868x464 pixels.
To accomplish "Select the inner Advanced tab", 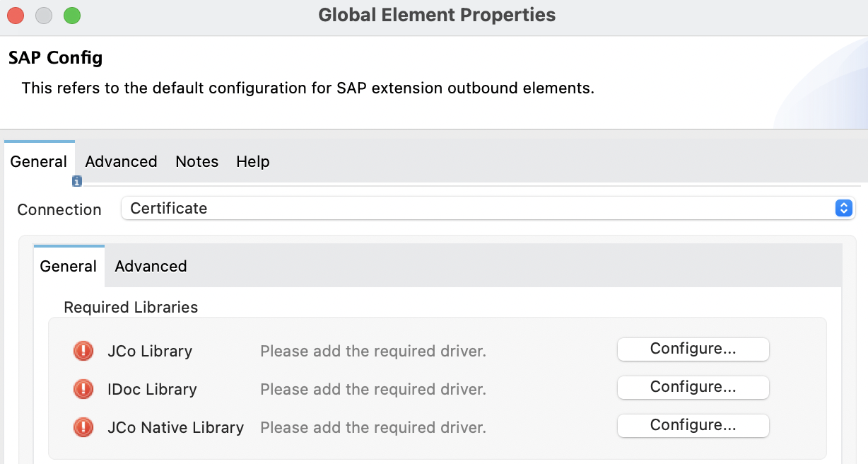I will (x=151, y=266).
